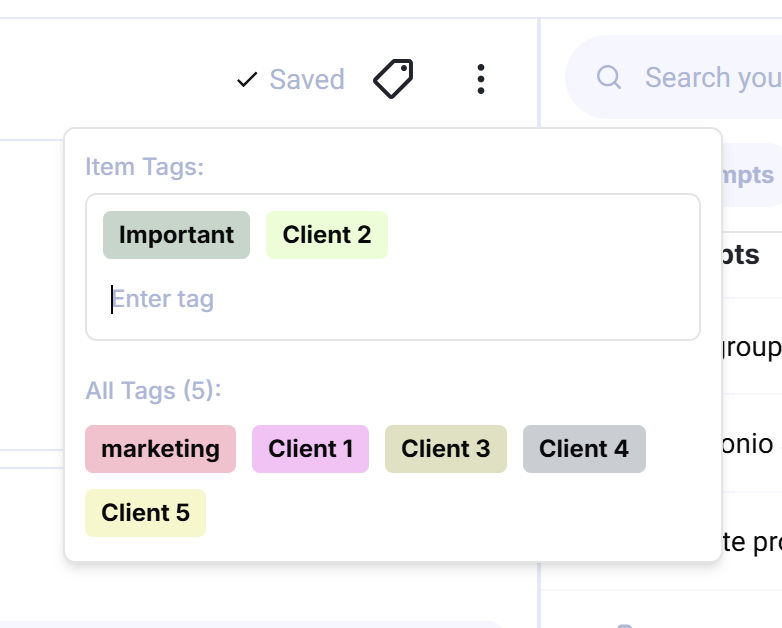Viewport: 782px width, 628px height.
Task: Click the "All Tags (5):" label
Action: coord(153,390)
